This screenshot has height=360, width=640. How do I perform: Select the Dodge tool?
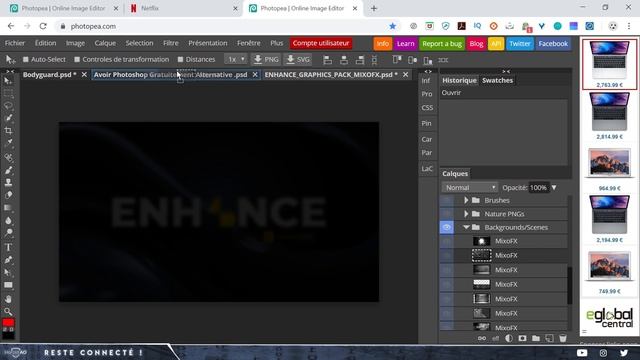click(8, 233)
